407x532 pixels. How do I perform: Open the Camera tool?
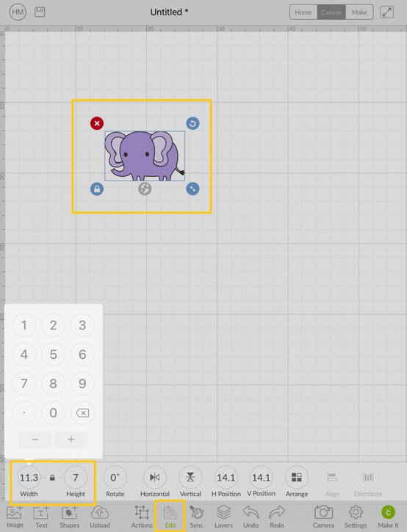(323, 517)
